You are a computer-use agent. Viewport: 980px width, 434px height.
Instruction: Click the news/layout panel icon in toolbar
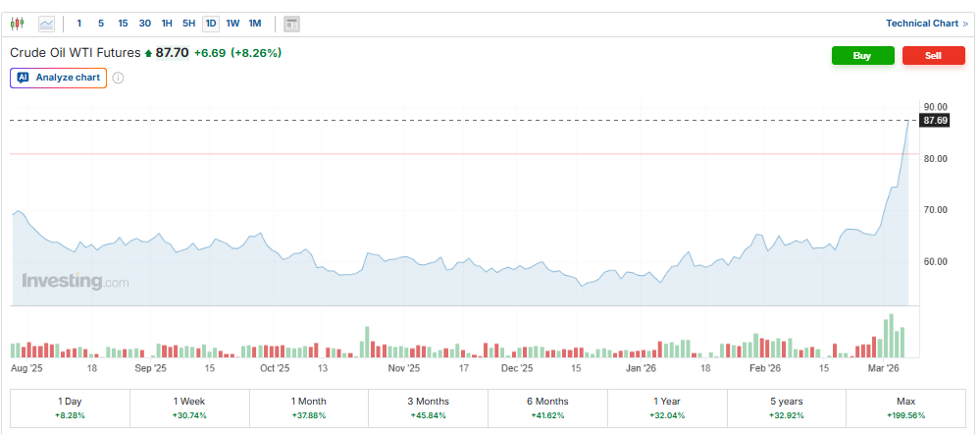pyautogui.click(x=291, y=23)
